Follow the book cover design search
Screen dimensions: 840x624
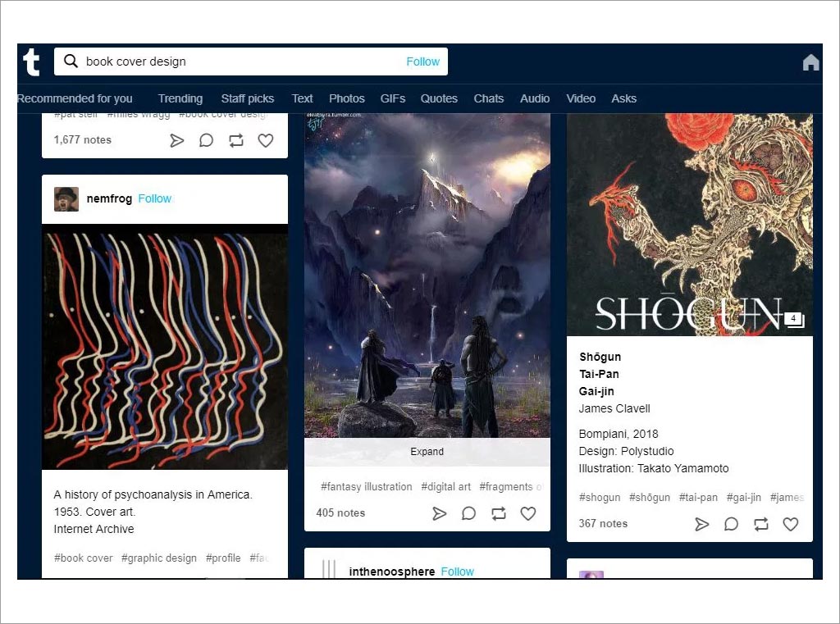tap(422, 61)
